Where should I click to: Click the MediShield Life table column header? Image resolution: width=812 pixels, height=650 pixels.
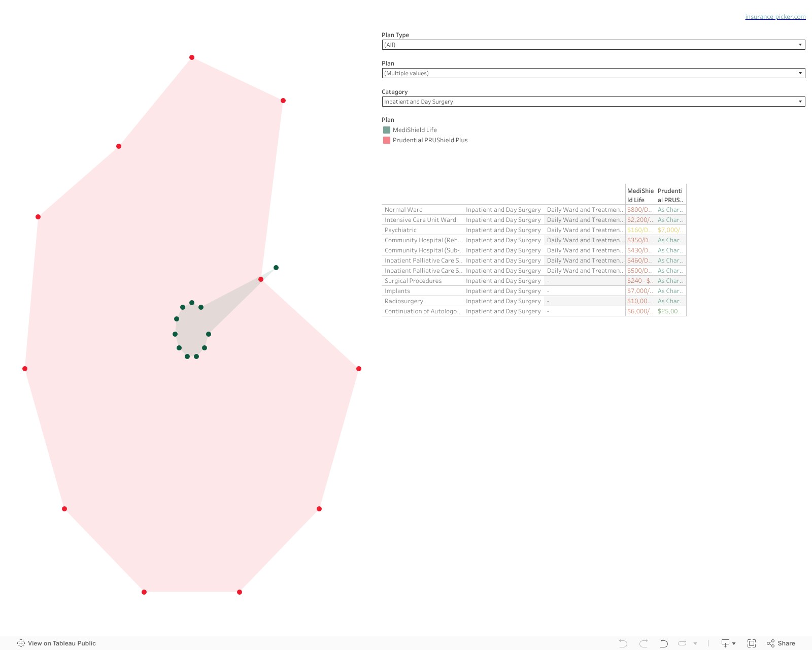[x=640, y=196]
